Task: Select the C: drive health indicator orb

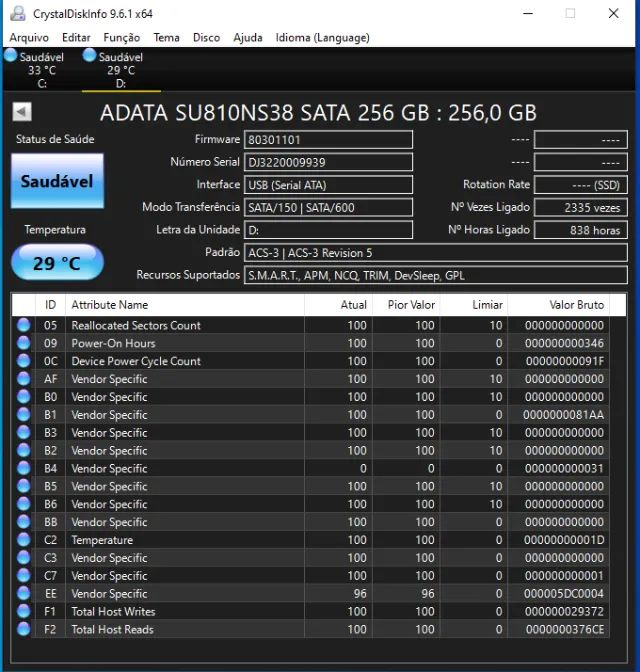Action: coord(10,55)
